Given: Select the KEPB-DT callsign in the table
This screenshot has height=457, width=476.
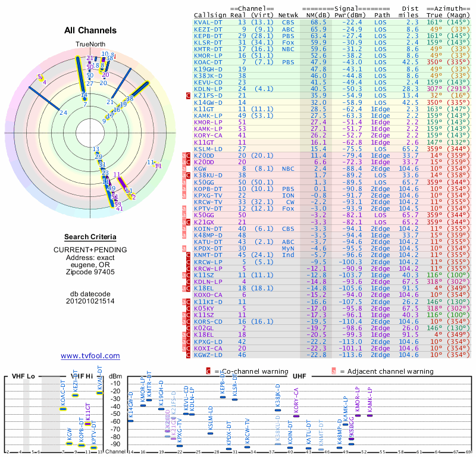Looking at the screenshot, I should pos(208,36).
